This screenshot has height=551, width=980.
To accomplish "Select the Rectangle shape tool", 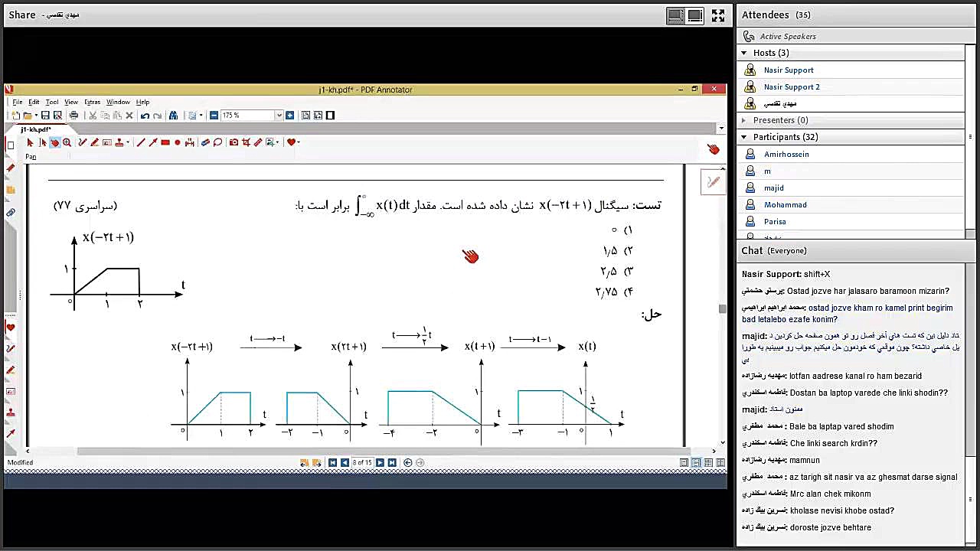I will pos(165,142).
